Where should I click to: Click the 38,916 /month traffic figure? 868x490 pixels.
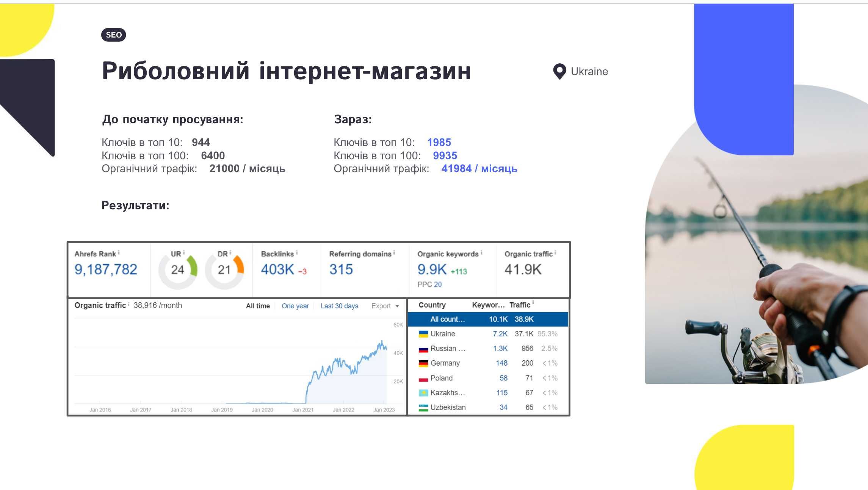[x=158, y=305]
